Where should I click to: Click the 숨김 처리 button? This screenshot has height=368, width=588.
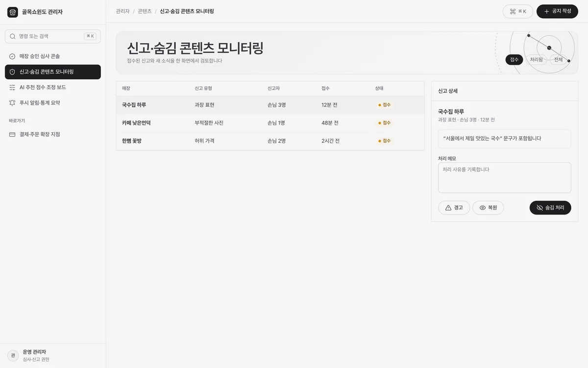click(x=550, y=208)
